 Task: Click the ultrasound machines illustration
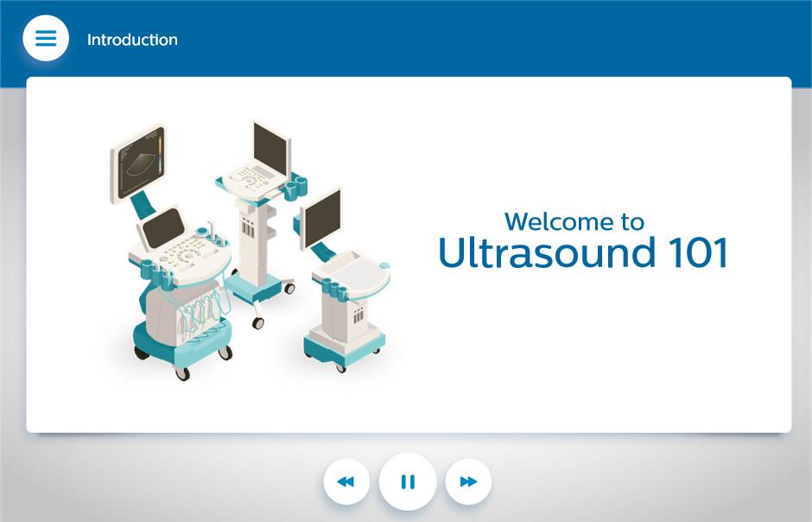tap(250, 251)
